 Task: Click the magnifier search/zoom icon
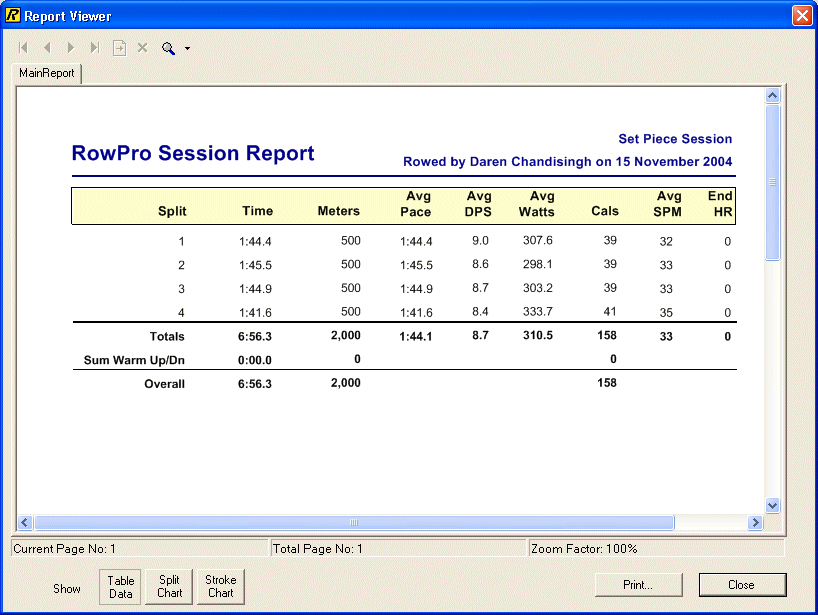168,48
